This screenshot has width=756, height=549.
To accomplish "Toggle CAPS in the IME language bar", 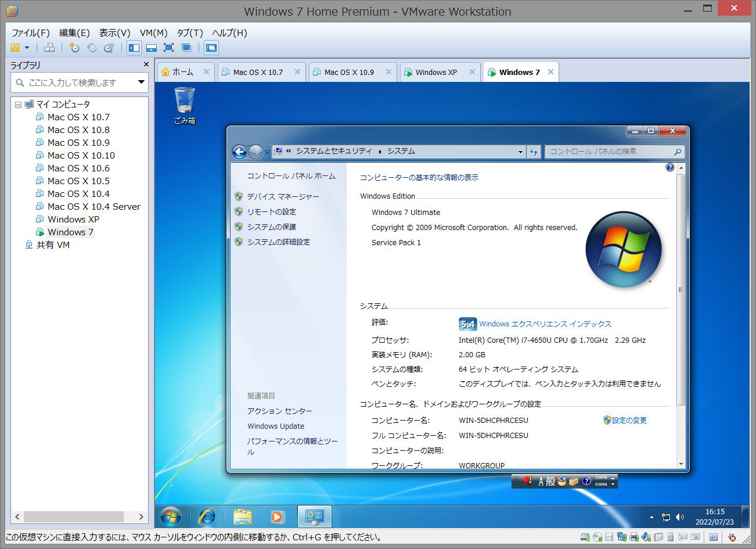I will point(601,478).
